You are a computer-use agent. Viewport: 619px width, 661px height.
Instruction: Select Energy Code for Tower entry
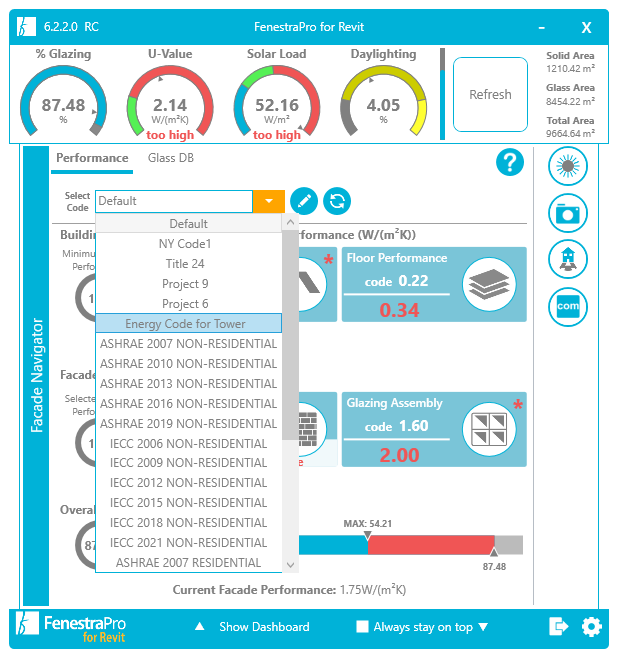[188, 323]
